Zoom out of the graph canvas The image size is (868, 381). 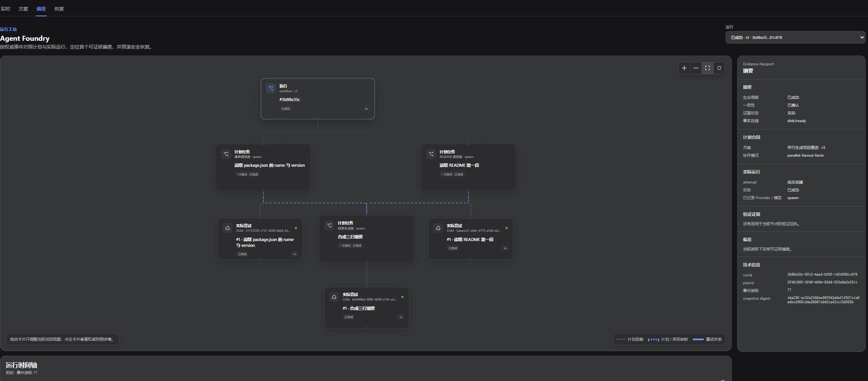(x=696, y=68)
